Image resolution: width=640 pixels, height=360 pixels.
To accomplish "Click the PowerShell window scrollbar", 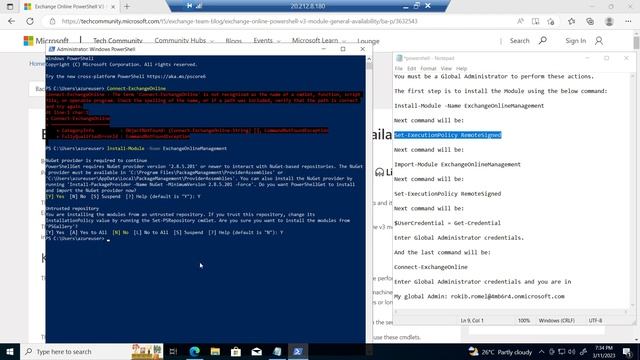I will click(369, 199).
